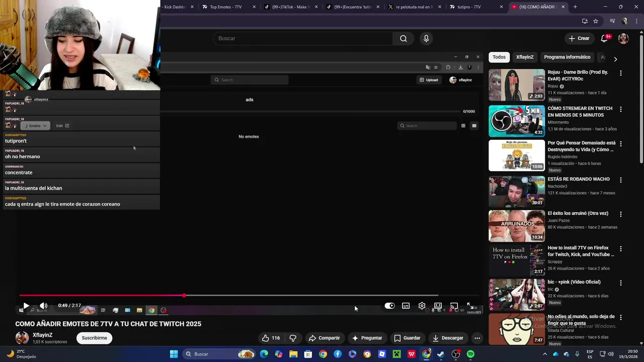The image size is (644, 362).
Task: Open the weather widget showing 21°C
Action: point(21,354)
